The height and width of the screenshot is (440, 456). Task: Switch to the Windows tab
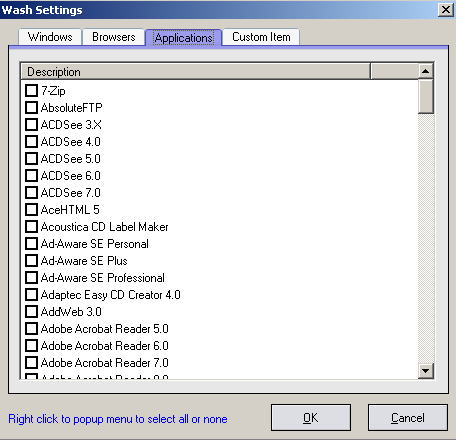point(50,37)
